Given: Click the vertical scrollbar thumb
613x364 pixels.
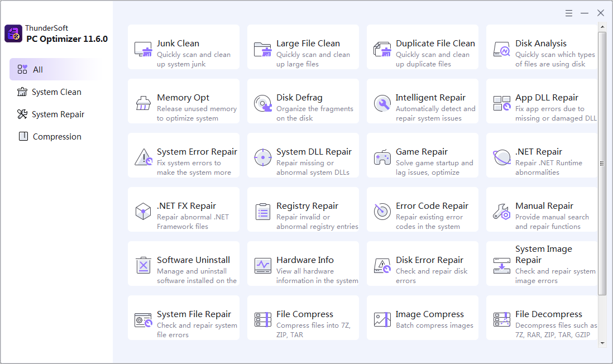Looking at the screenshot, I should click(x=603, y=163).
